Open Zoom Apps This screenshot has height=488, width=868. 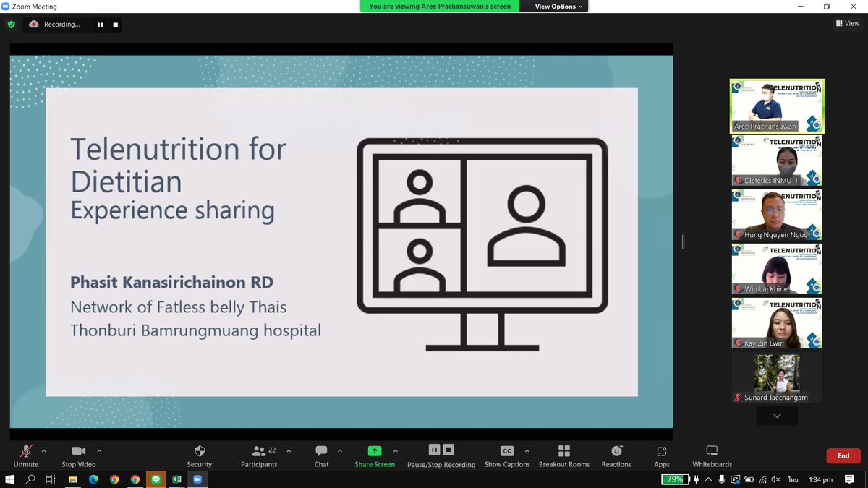coord(662,455)
